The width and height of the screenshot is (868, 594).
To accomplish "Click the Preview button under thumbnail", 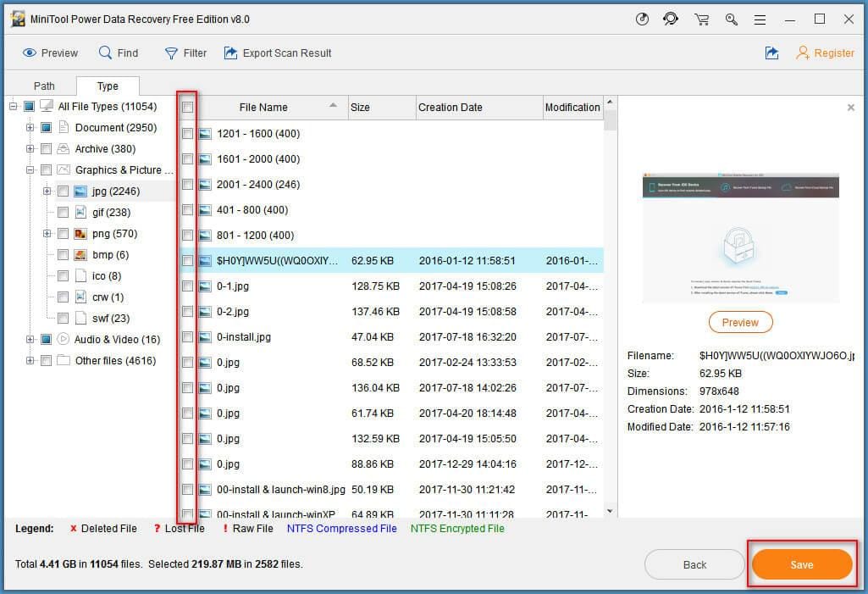I will 740,323.
